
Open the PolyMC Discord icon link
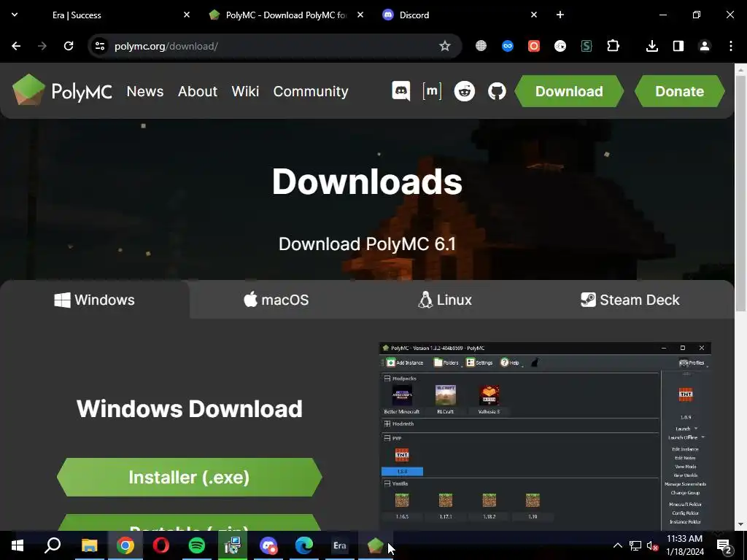click(400, 90)
